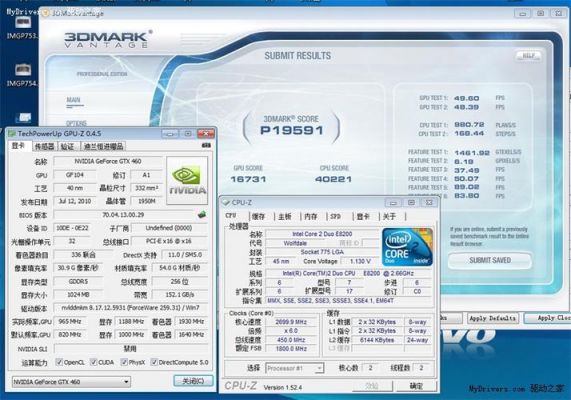The image size is (571, 400).
Task: Toggle the PhysX checkbox in GPU-Z
Action: click(124, 362)
